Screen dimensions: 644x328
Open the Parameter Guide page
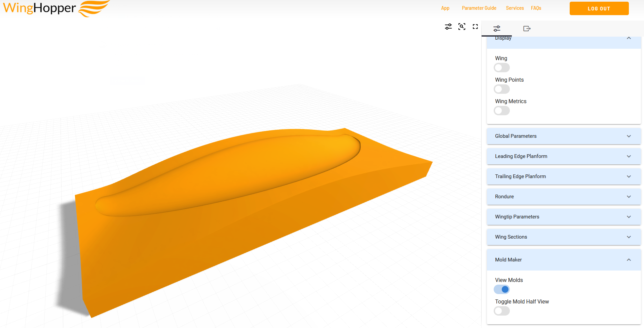[x=479, y=8]
